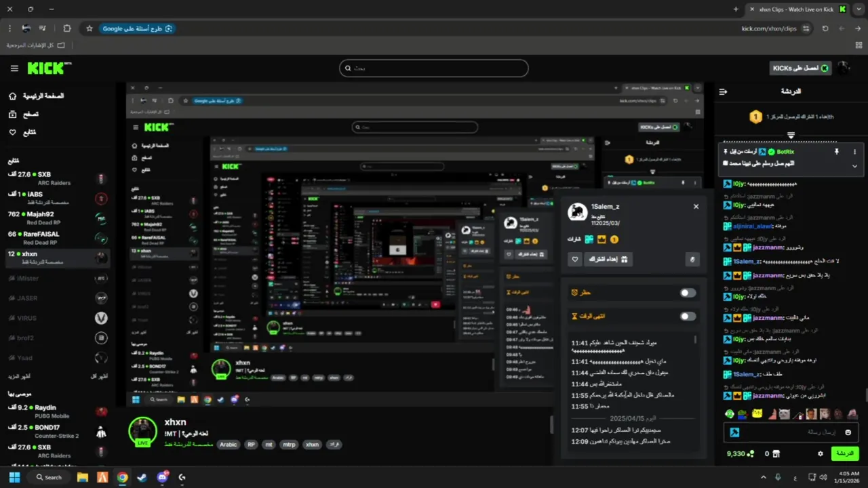Image resolution: width=868 pixels, height=488 pixels.
Task: Open the profile avatar in Kick header
Action: click(844, 68)
